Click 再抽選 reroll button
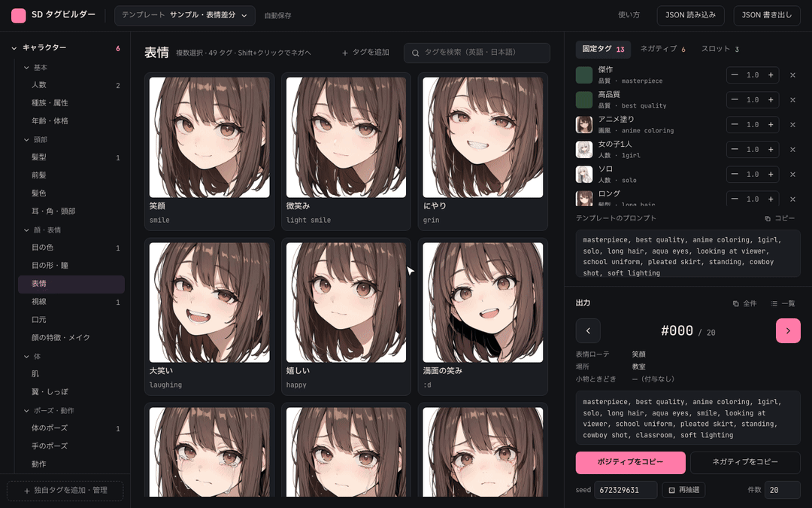Image resolution: width=812 pixels, height=508 pixels. (683, 490)
